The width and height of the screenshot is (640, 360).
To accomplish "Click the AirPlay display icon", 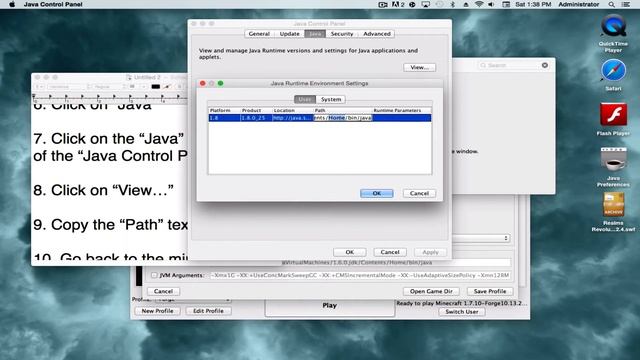I will (426, 4).
